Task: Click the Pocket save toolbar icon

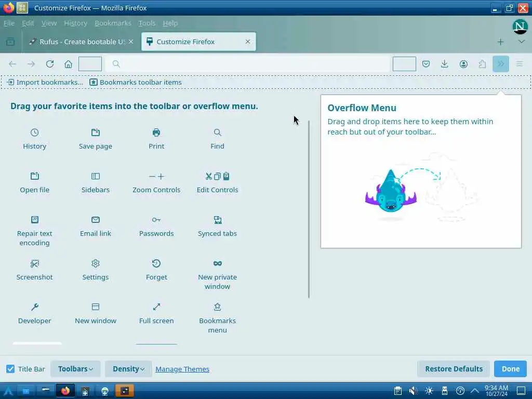Action: click(x=426, y=64)
